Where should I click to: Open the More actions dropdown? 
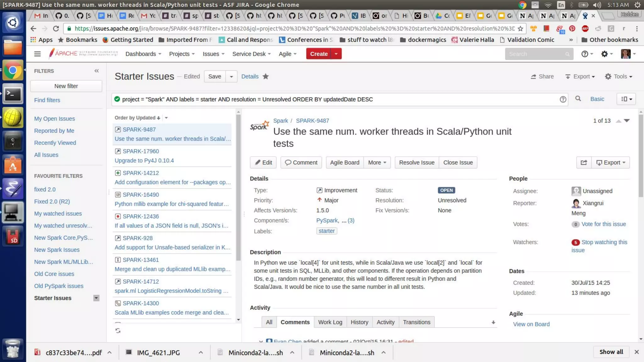pyautogui.click(x=377, y=162)
